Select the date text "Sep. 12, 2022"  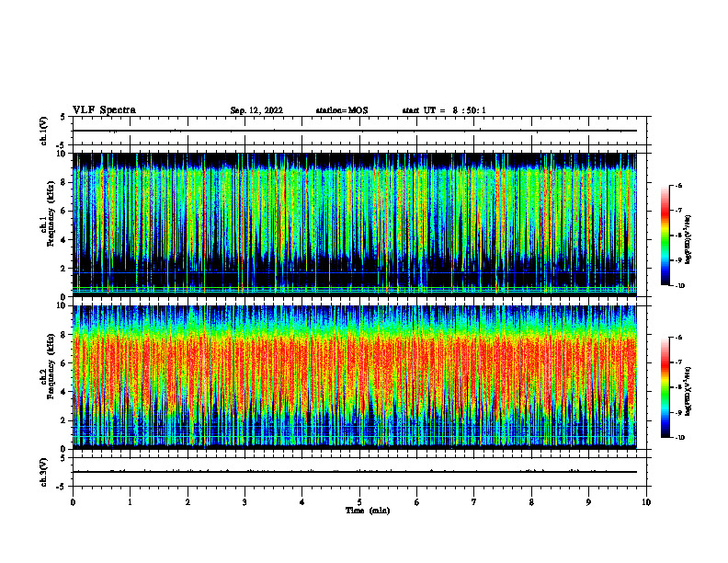pyautogui.click(x=256, y=110)
